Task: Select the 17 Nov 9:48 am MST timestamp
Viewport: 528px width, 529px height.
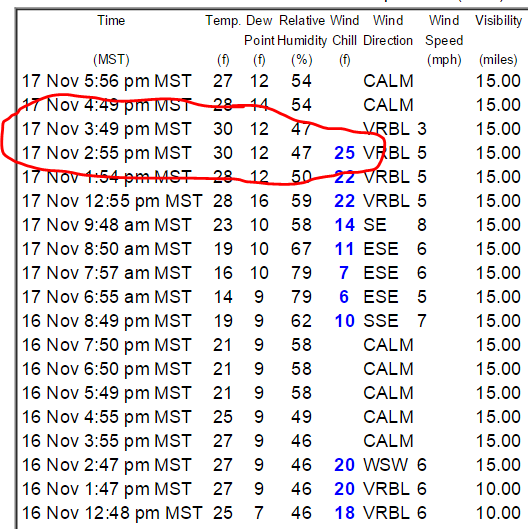Action: click(107, 225)
